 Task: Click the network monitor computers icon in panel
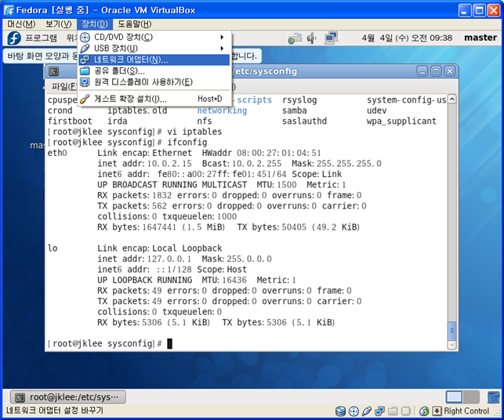pos(331,38)
